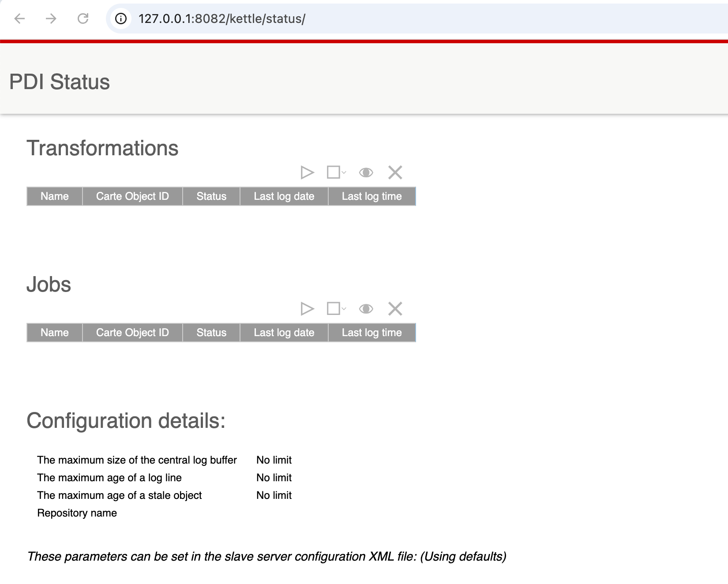Click the browser forward arrow
Image resolution: width=728 pixels, height=584 pixels.
[x=51, y=19]
